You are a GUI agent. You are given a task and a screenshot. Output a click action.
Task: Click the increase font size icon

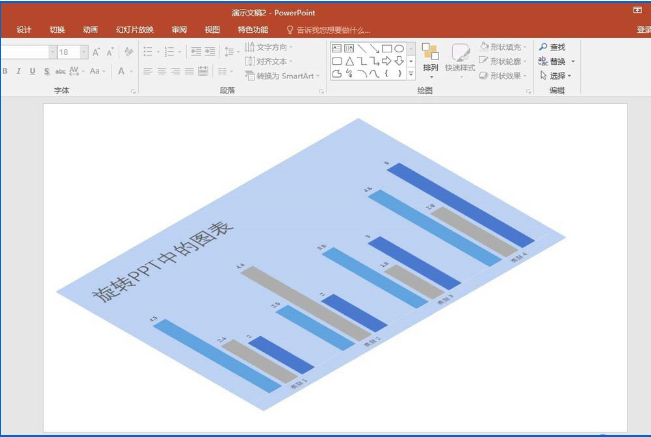96,52
